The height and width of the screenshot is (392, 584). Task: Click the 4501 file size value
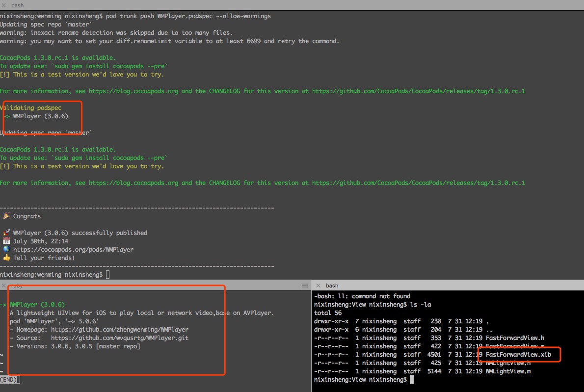click(x=434, y=355)
